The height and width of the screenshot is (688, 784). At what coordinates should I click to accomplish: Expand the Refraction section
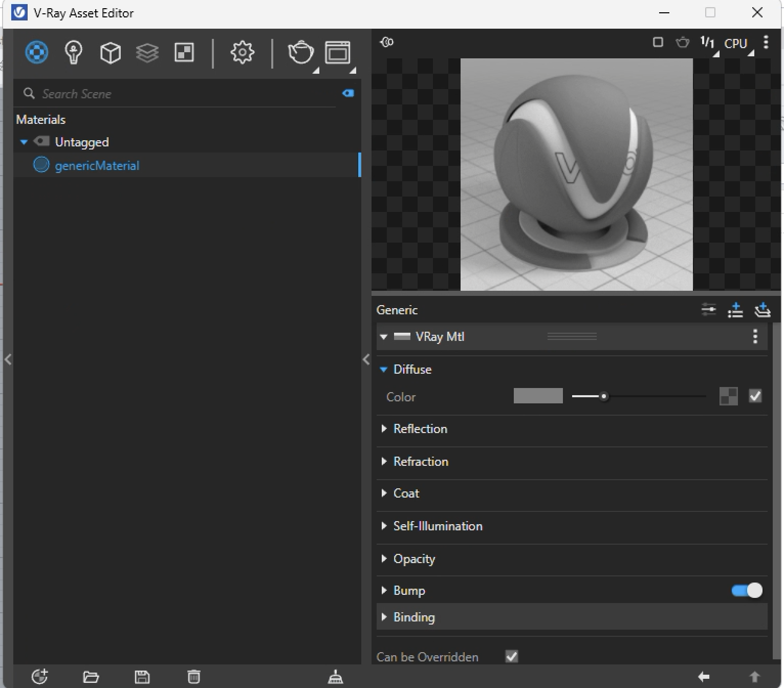384,461
